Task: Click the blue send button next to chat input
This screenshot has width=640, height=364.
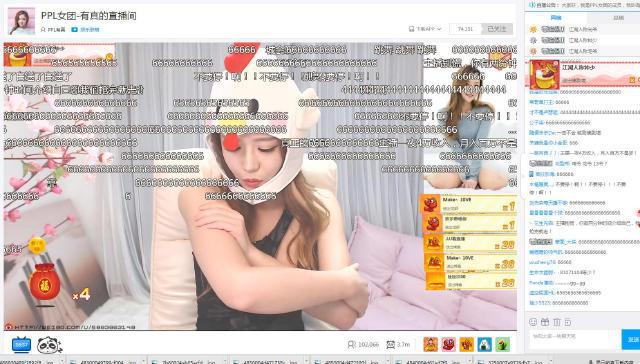Action: (631, 340)
